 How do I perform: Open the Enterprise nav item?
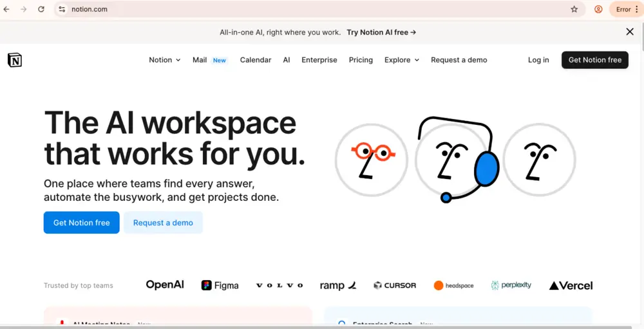click(x=319, y=60)
